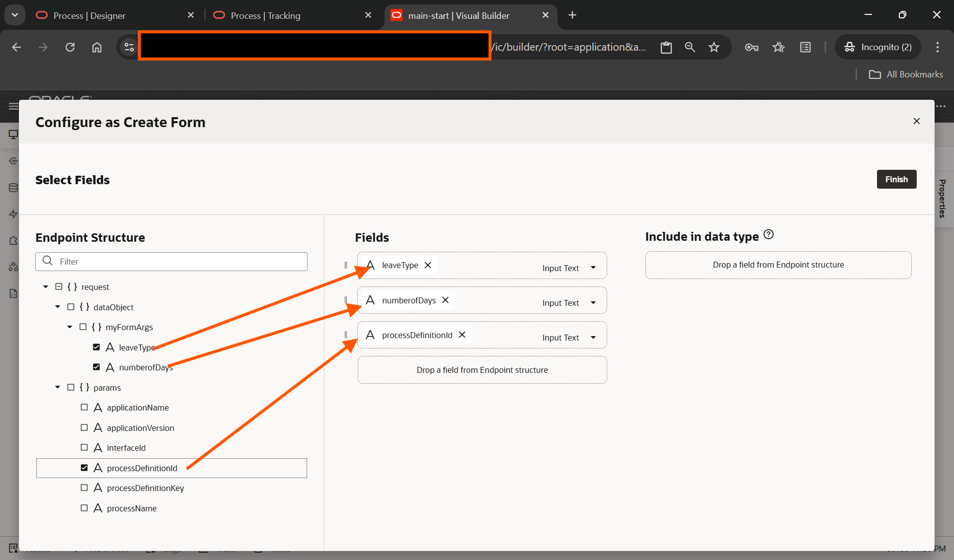954x560 pixels.
Task: Open Input Text dropdown for leaveType
Action: [593, 268]
